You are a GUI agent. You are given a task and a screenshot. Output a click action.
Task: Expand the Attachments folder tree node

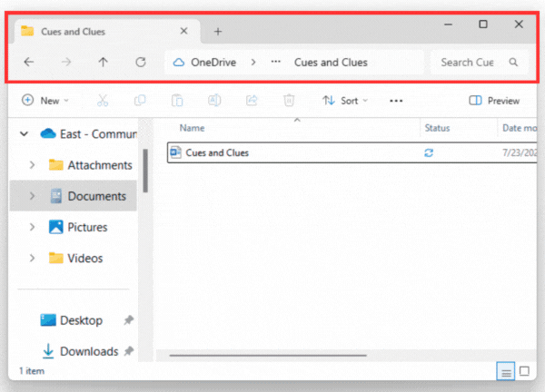point(33,165)
